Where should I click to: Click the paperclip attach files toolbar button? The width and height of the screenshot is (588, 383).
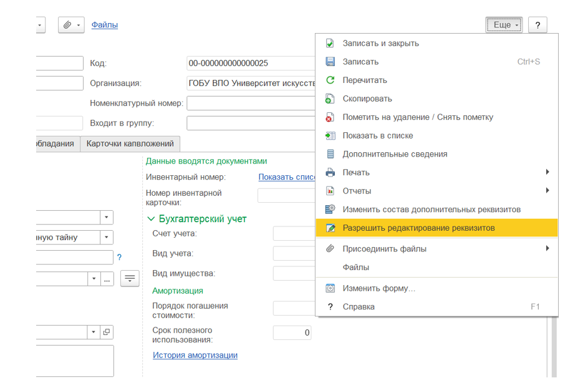pyautogui.click(x=71, y=25)
